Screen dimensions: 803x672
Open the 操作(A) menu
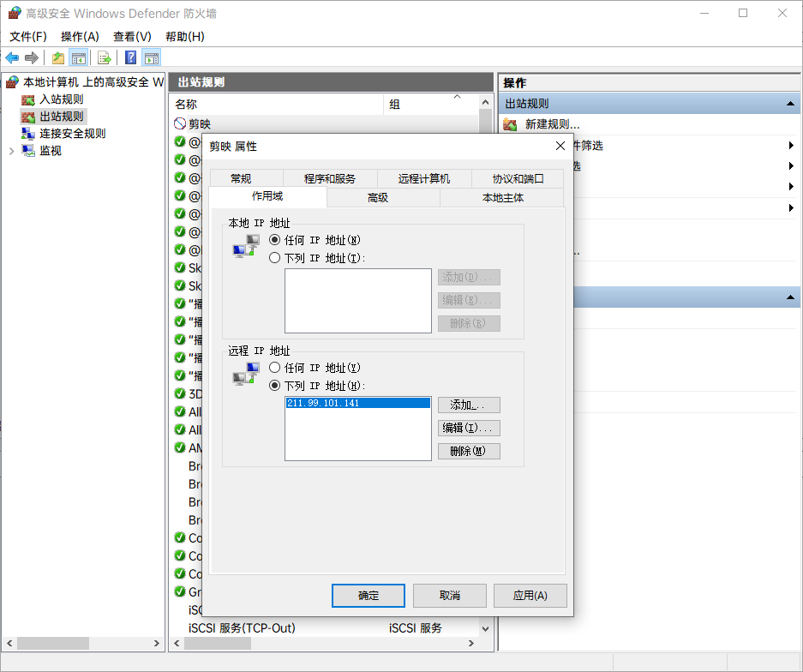(80, 36)
